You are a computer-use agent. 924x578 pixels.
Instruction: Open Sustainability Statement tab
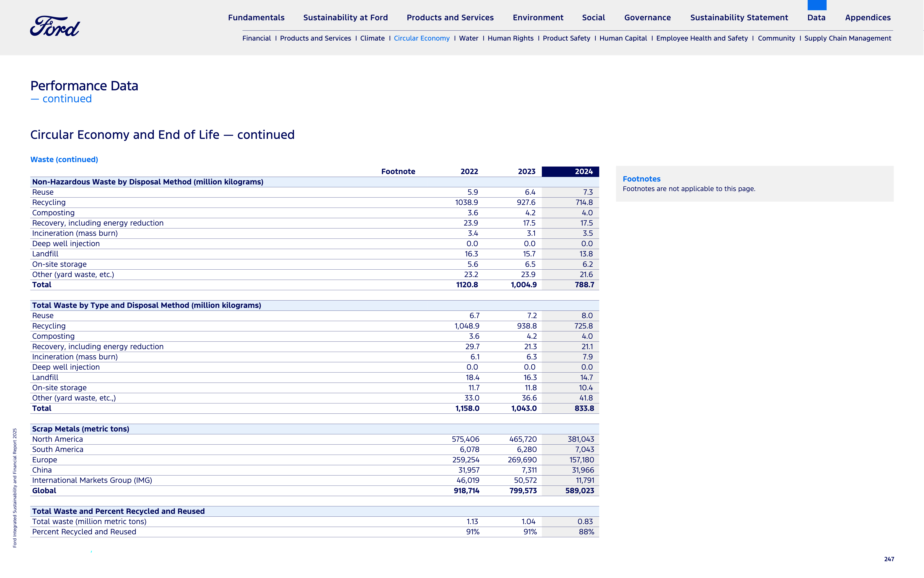point(739,18)
